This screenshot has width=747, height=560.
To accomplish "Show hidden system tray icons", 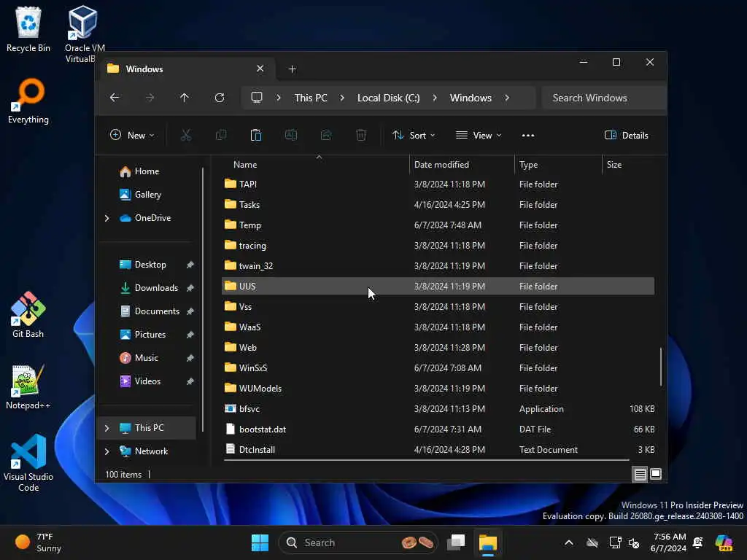I will point(569,542).
